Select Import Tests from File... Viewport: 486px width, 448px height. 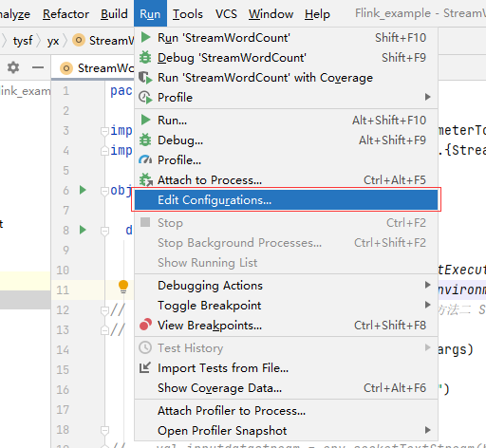coord(286,368)
